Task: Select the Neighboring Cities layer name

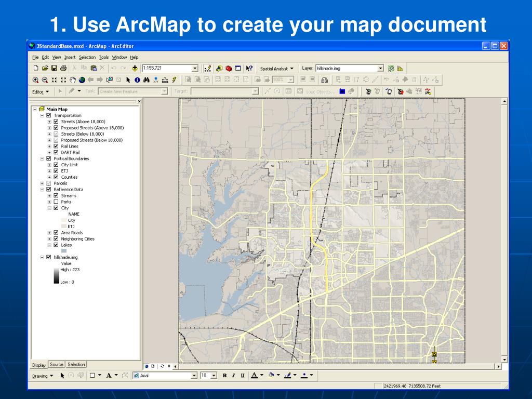Action: (78, 239)
